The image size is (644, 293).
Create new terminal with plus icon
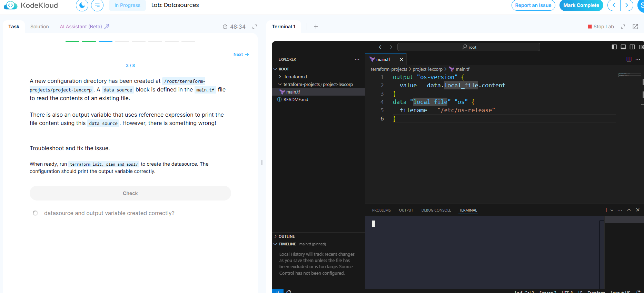(606, 210)
